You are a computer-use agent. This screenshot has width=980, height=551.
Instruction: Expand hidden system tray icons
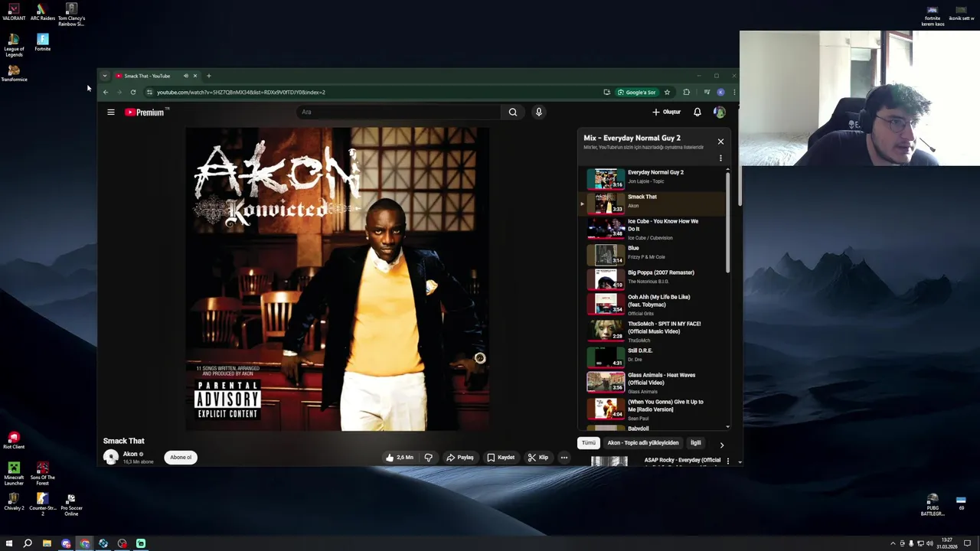coord(893,543)
